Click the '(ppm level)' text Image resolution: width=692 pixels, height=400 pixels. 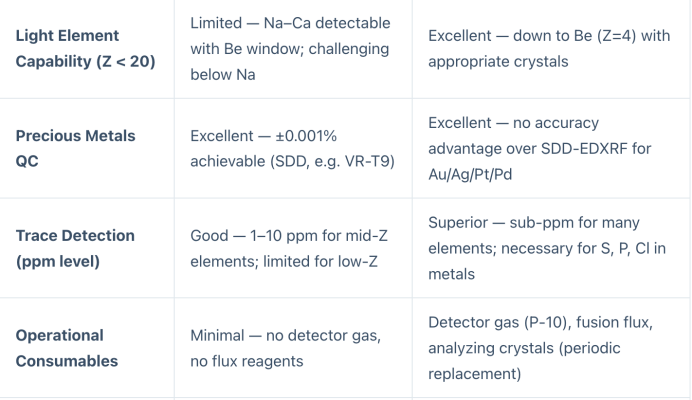[56, 261]
